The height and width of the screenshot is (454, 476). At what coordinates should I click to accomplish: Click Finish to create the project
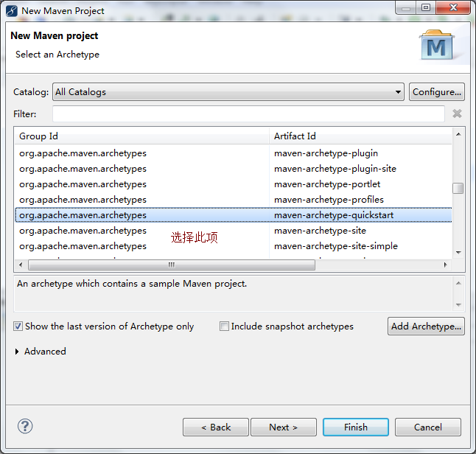356,427
